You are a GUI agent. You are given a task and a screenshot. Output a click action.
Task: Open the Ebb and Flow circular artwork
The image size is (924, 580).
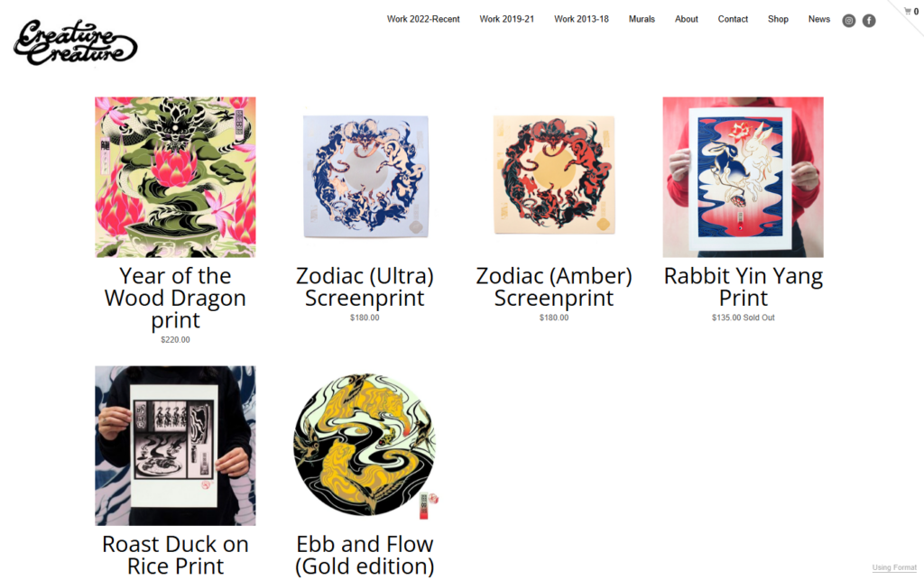coord(365,446)
